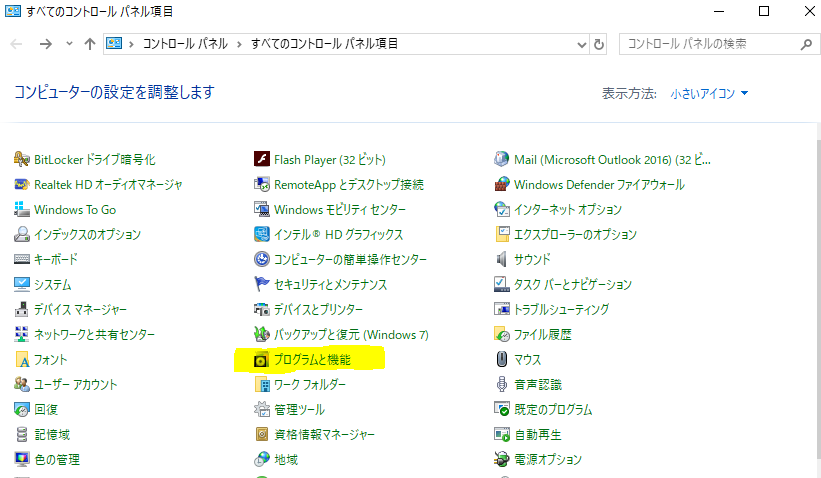Open the サウンド speaker icon

[x=502, y=259]
